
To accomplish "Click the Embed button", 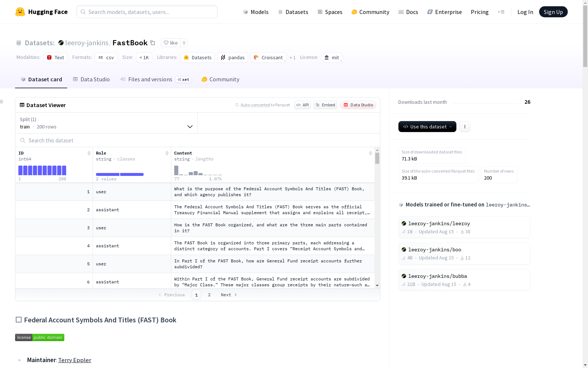I will pyautogui.click(x=325, y=105).
